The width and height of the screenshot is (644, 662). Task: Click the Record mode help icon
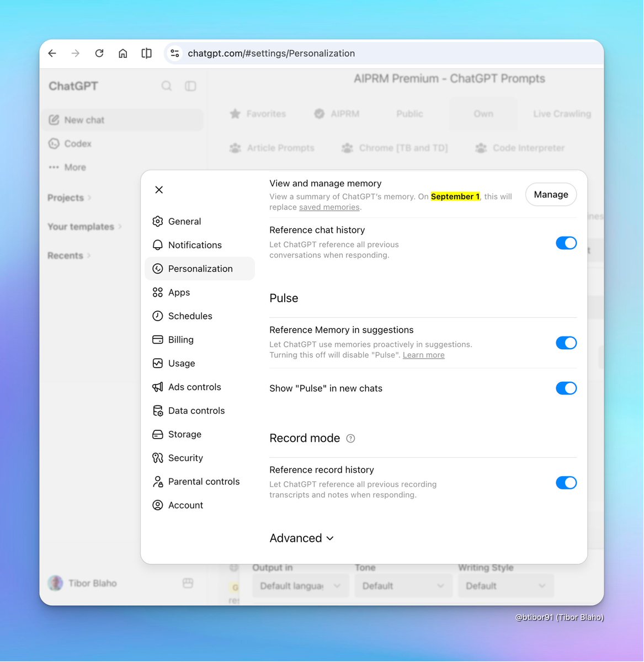point(350,439)
